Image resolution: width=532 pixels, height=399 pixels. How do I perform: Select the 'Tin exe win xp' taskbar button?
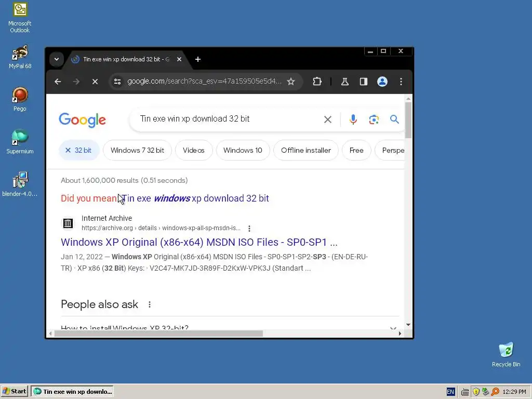(72, 392)
